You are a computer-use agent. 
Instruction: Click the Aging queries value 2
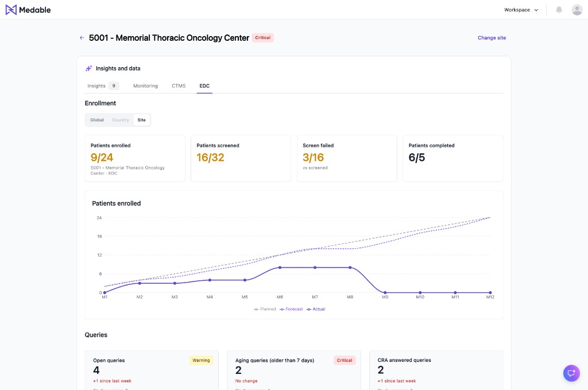[238, 370]
